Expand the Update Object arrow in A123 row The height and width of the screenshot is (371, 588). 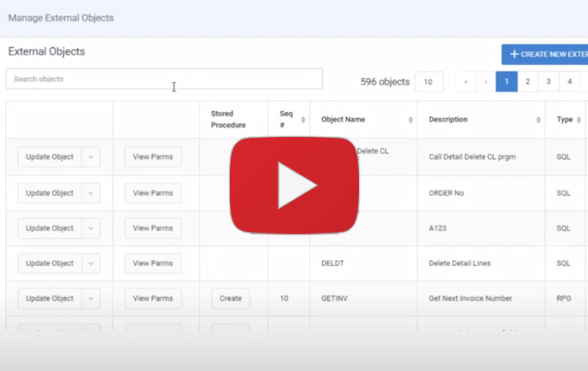coord(91,228)
